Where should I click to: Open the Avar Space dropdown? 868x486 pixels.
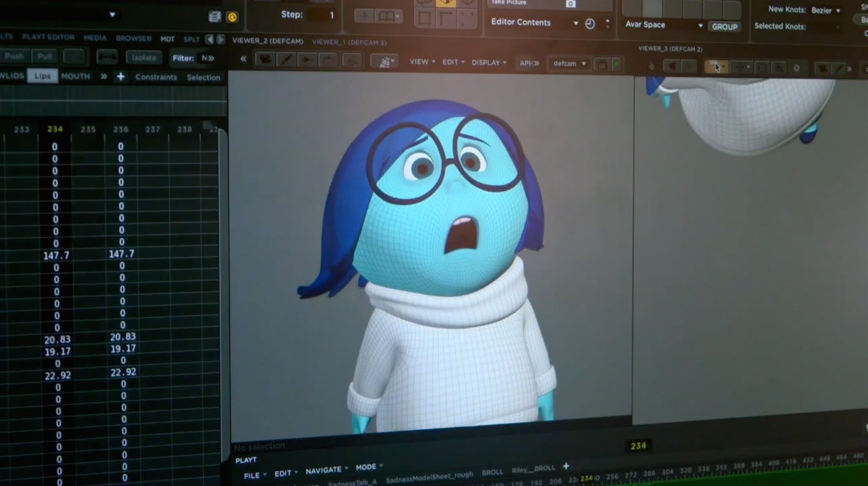[x=700, y=25]
